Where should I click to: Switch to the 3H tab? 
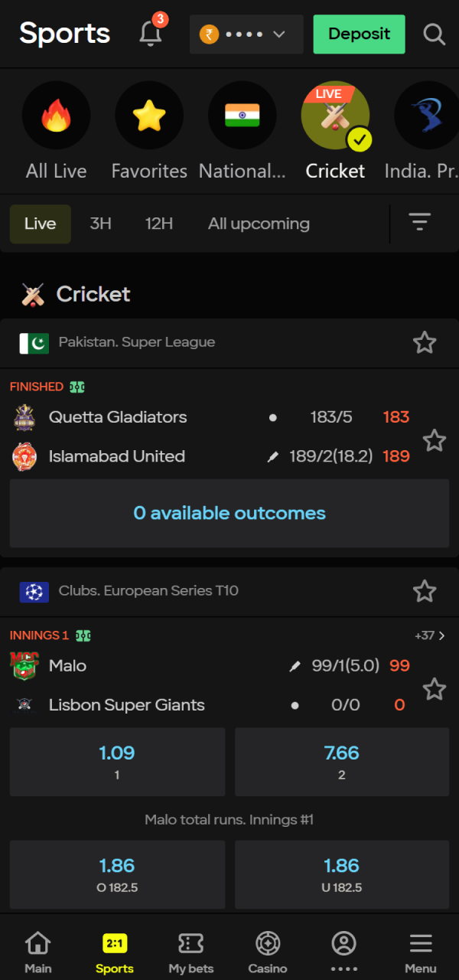coord(100,223)
